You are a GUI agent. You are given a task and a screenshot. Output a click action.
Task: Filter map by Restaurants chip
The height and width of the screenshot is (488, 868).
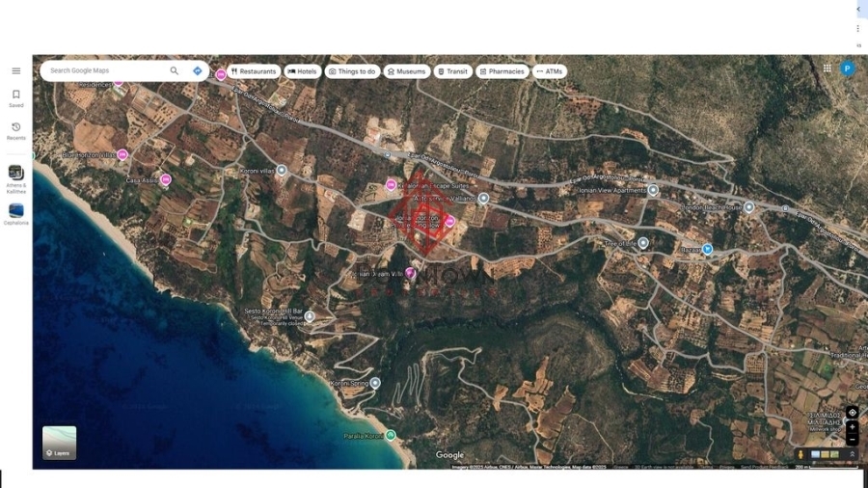tap(254, 71)
